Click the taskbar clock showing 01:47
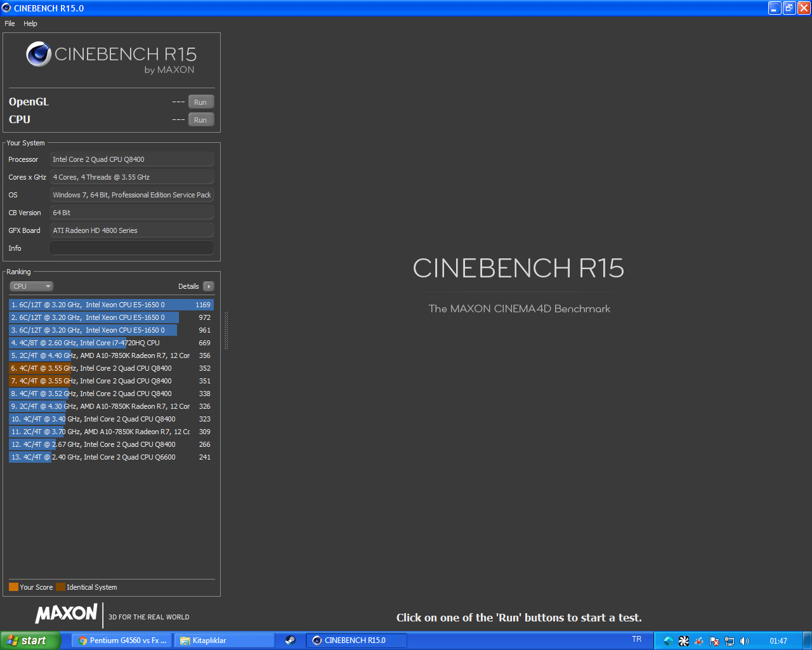Viewport: 812px width, 650px height. [778, 641]
